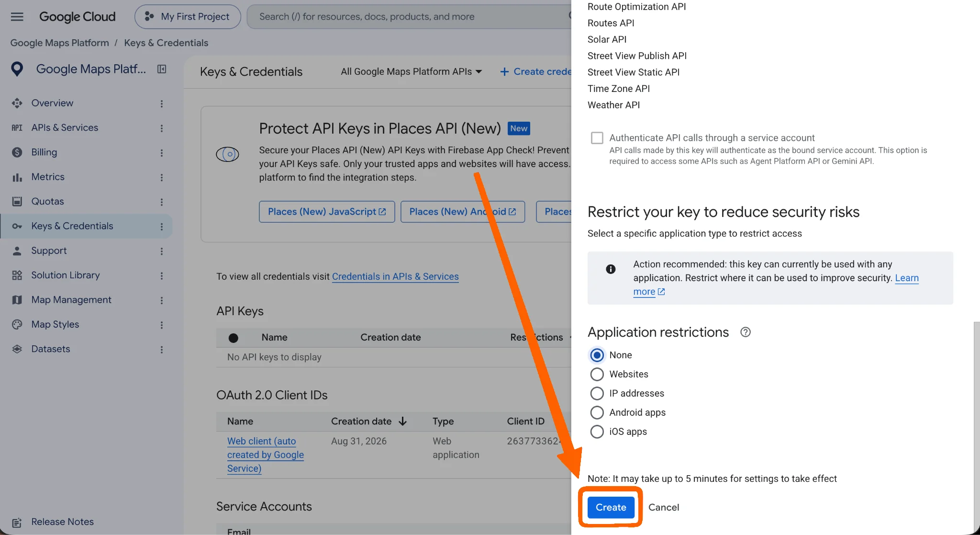Click Keys & Credentials breadcrumb
980x535 pixels.
tap(166, 43)
